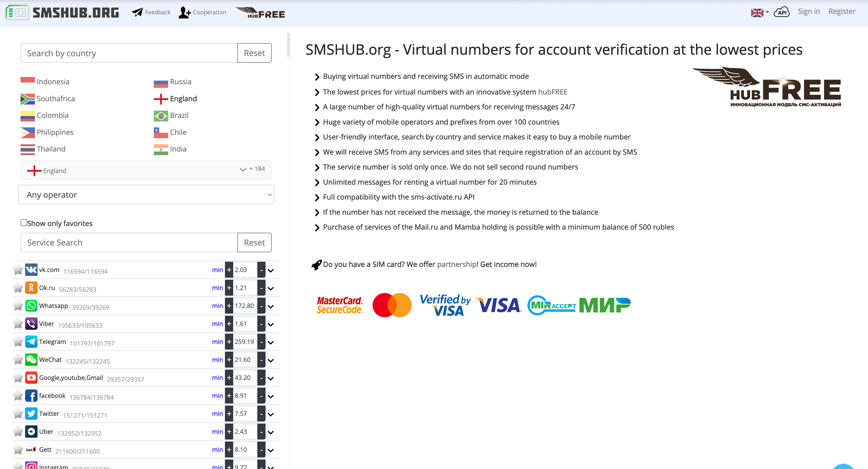Click the vk.com service icon
This screenshot has height=469, width=868.
[x=31, y=270]
